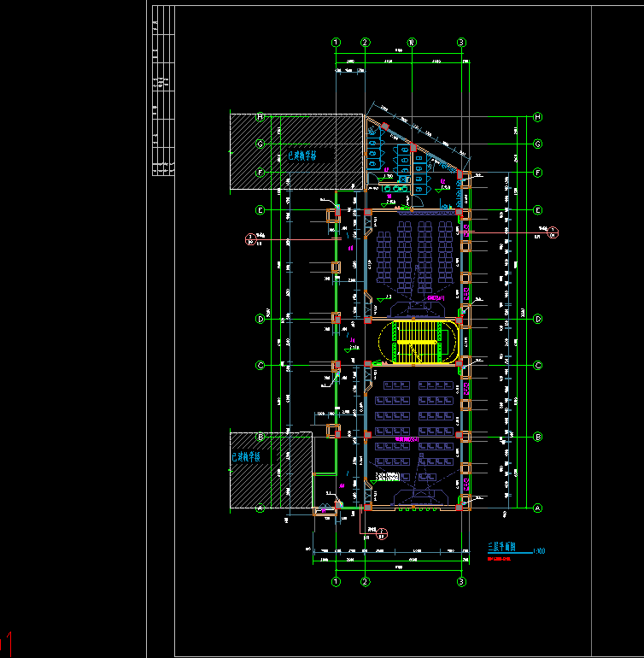Select the top grid axis bubble 2

point(365,42)
